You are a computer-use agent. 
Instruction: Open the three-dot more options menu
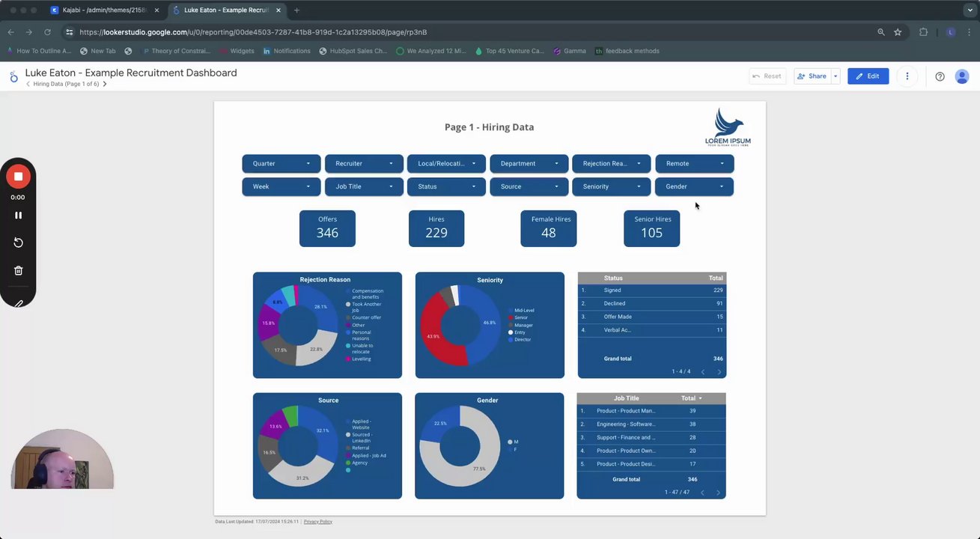click(907, 76)
